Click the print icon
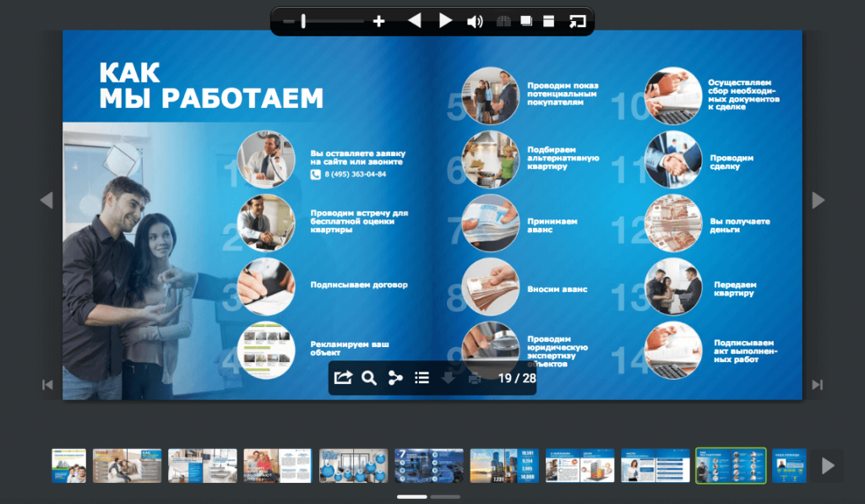Image resolution: width=865 pixels, height=504 pixels. tap(475, 378)
